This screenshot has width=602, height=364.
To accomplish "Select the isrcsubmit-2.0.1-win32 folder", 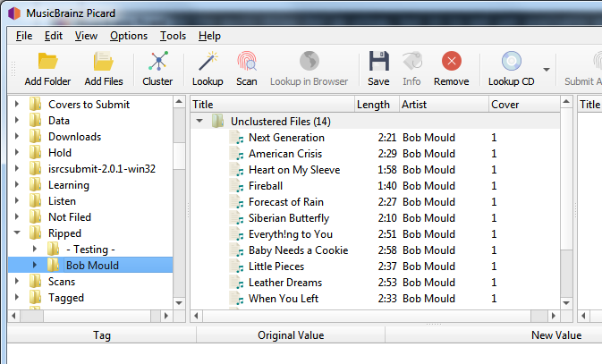I will point(102,168).
